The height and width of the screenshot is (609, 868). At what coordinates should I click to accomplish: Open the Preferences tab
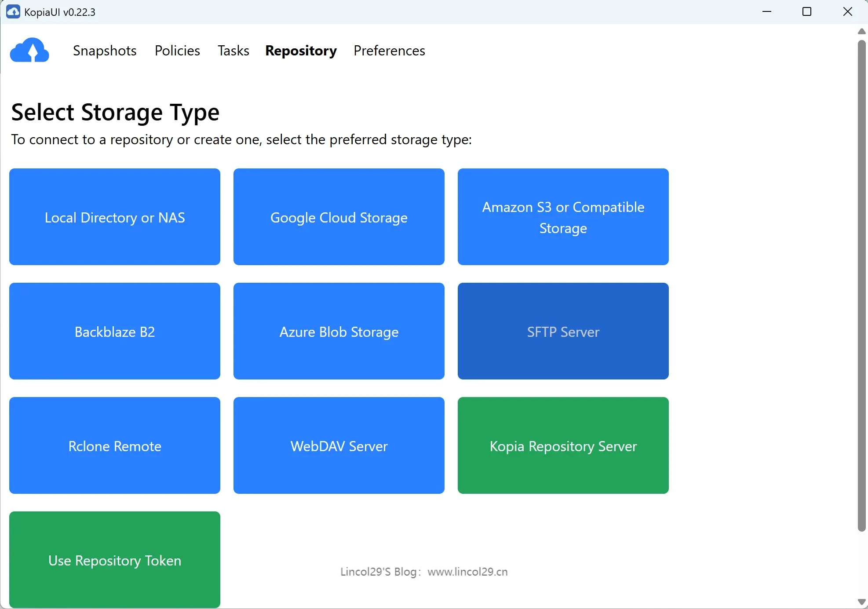click(x=389, y=51)
